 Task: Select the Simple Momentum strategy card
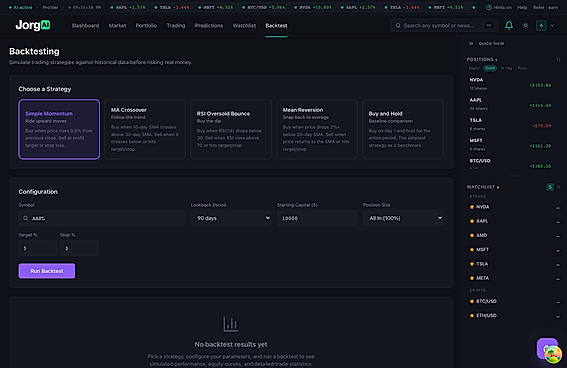[x=59, y=129]
